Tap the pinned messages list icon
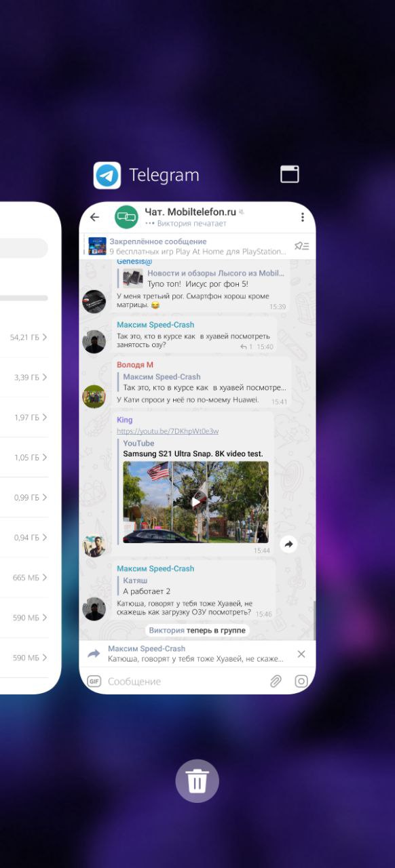Image resolution: width=395 pixels, height=868 pixels. coord(301,246)
